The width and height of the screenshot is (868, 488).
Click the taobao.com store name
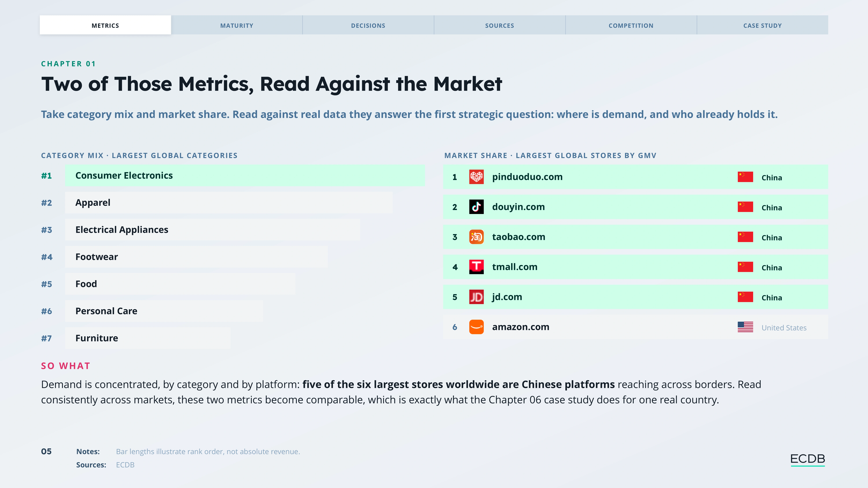tap(519, 237)
